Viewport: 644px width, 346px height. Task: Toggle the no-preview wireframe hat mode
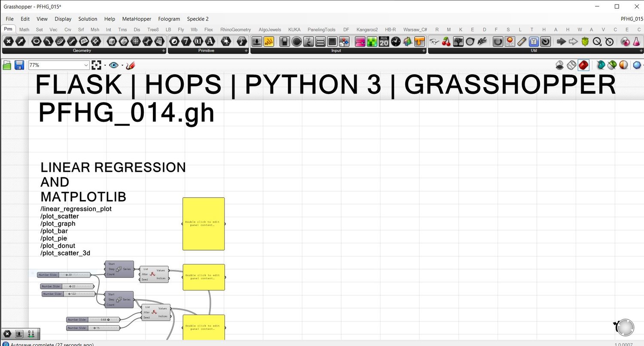(560, 65)
